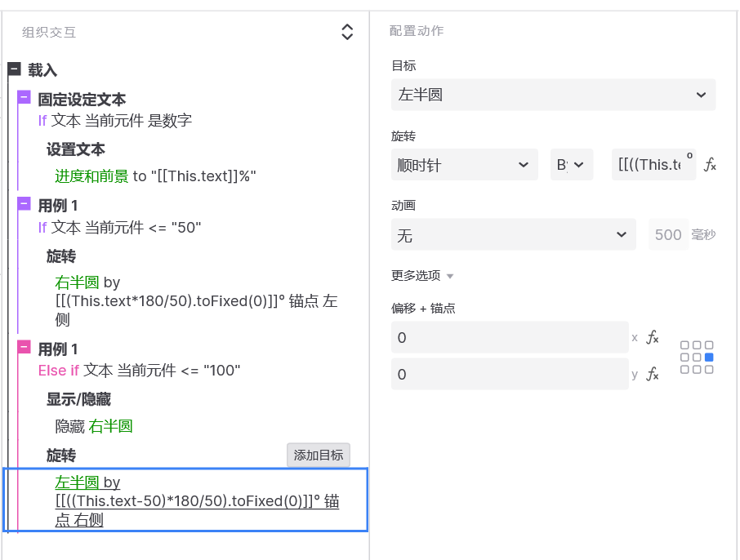
Task: Open the fx editor for the y offset
Action: pos(653,374)
